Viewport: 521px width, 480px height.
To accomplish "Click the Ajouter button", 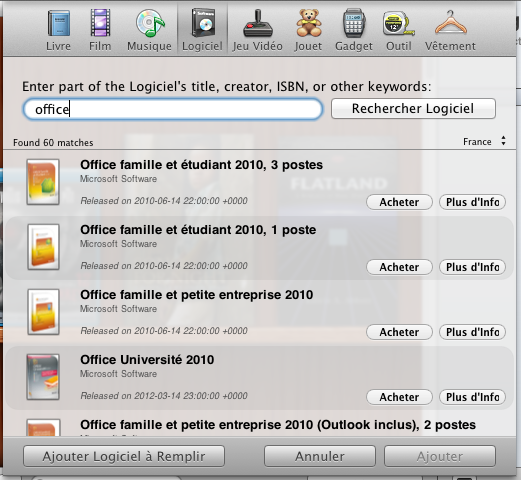I will pyautogui.click(x=440, y=456).
